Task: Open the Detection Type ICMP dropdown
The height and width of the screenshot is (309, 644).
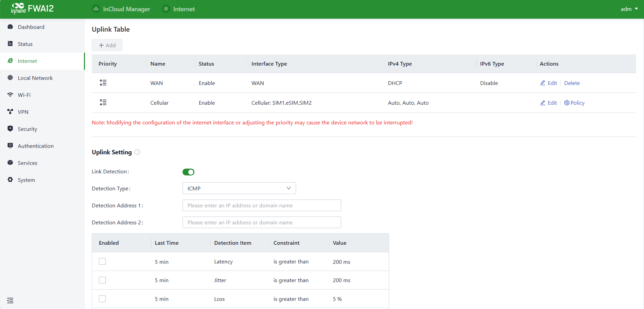Action: [239, 188]
